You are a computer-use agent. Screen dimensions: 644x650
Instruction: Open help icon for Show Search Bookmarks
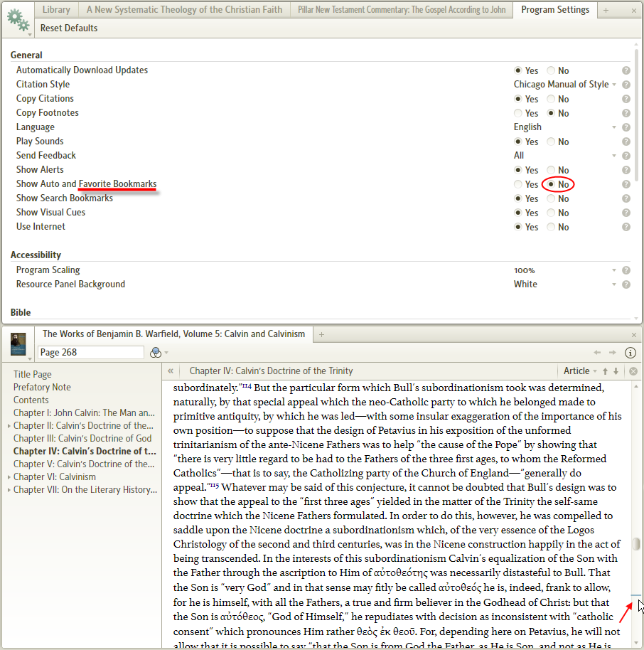pos(626,198)
